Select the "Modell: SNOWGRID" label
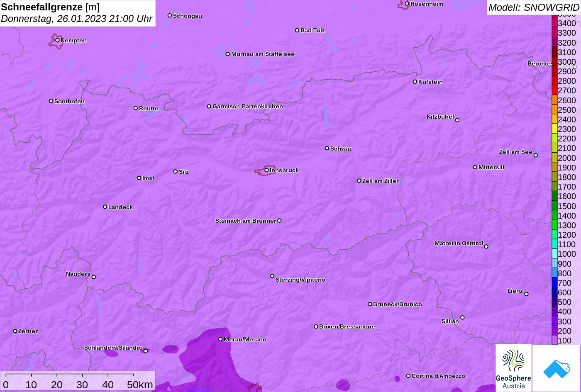Viewport: 581px width, 392px height. pos(534,7)
